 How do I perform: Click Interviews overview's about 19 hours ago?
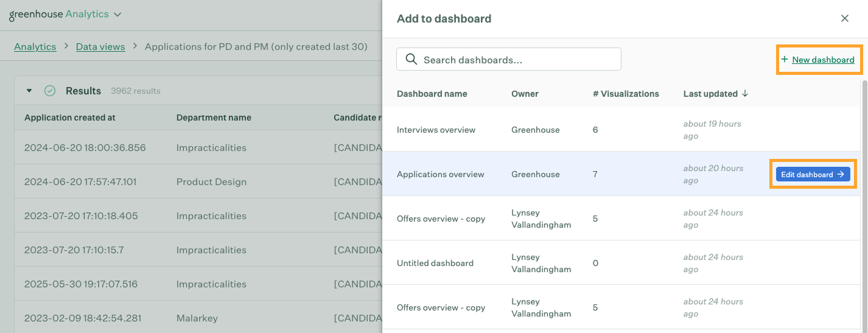click(712, 130)
